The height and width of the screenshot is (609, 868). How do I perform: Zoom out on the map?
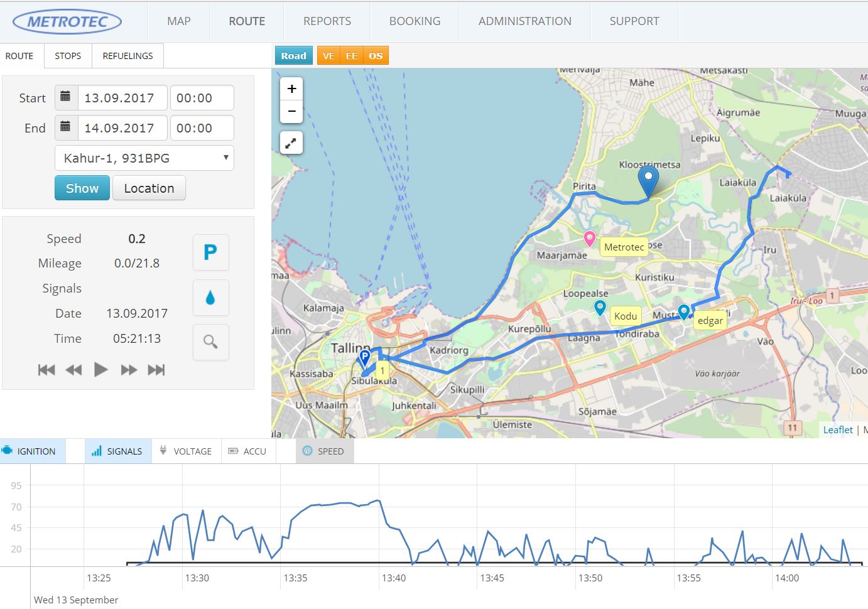tap(291, 111)
